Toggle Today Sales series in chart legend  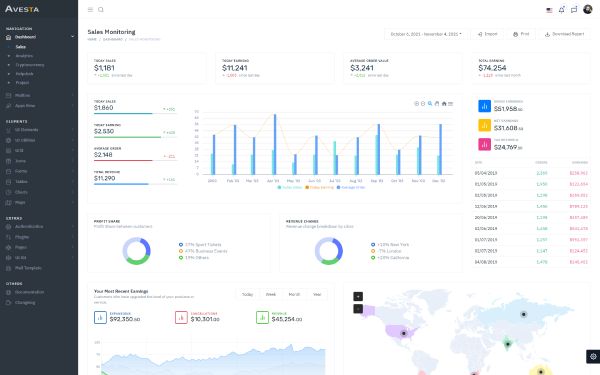click(290, 188)
